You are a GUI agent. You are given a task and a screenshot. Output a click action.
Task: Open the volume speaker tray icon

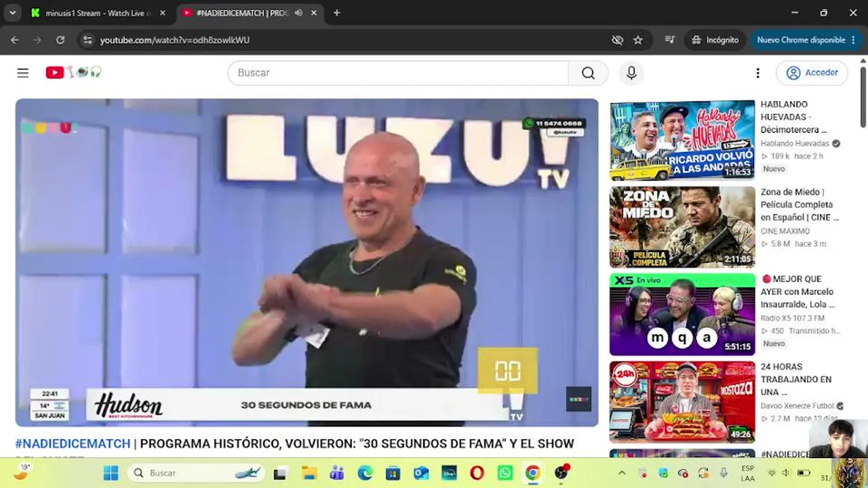coord(787,473)
